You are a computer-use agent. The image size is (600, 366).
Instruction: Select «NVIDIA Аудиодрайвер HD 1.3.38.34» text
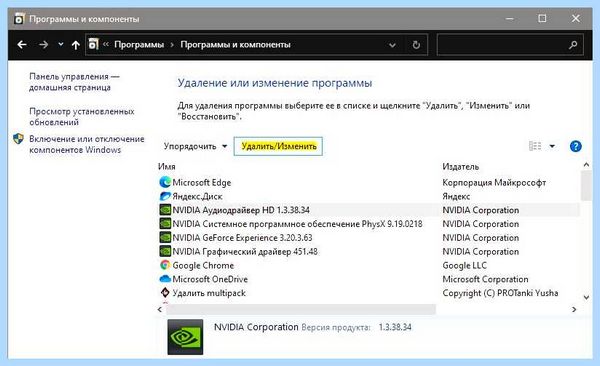click(x=241, y=210)
